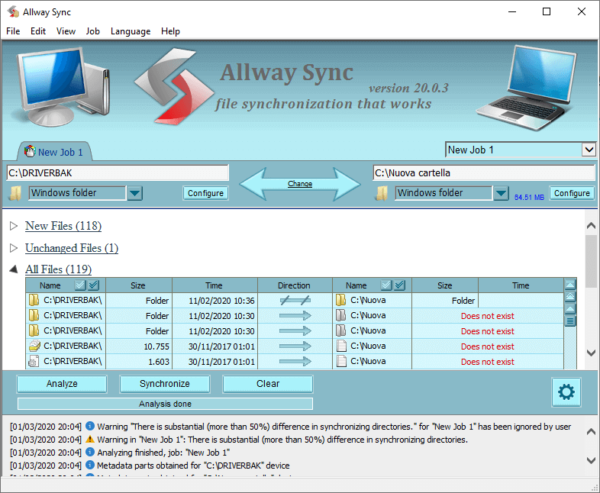This screenshot has height=493, width=600.
Task: Uncheck all using the right Name header's first checkbox icon
Action: (x=386, y=285)
